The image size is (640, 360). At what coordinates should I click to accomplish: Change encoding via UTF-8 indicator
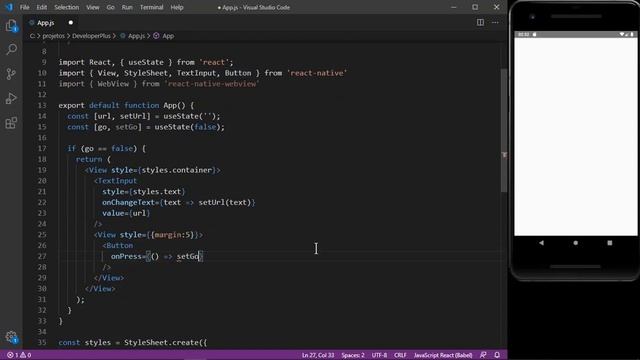379,355
